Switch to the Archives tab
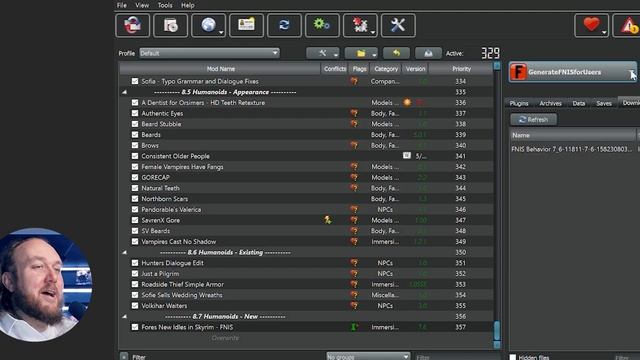 [550, 103]
